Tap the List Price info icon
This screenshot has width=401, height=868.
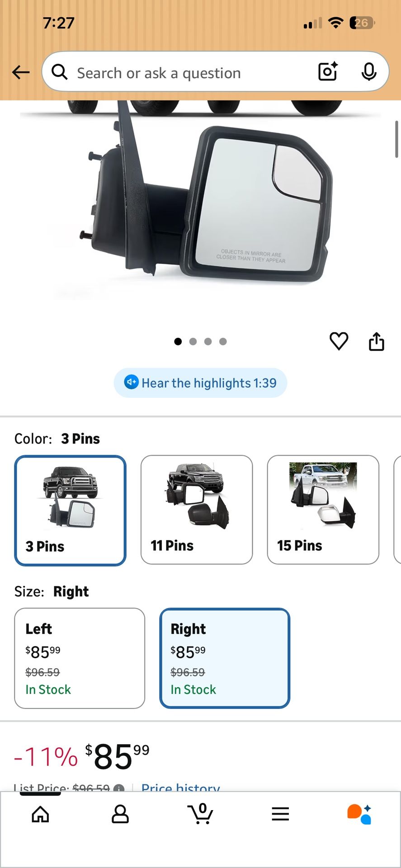(119, 788)
